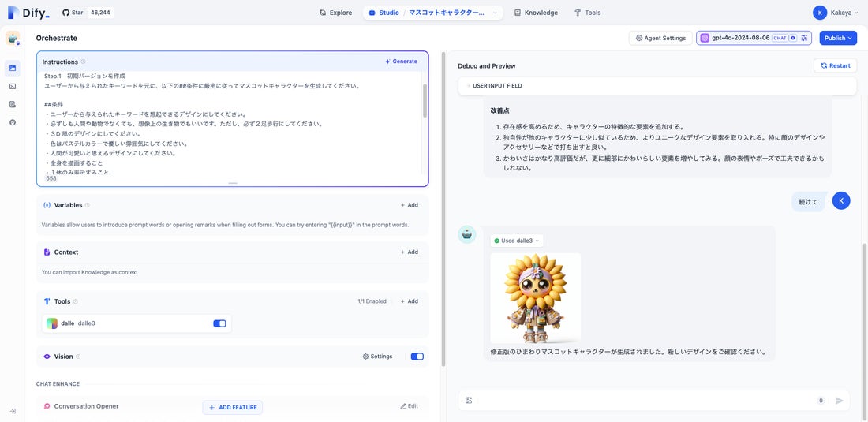868x422 pixels.
Task: Click the Vision eye icon
Action: click(x=47, y=357)
